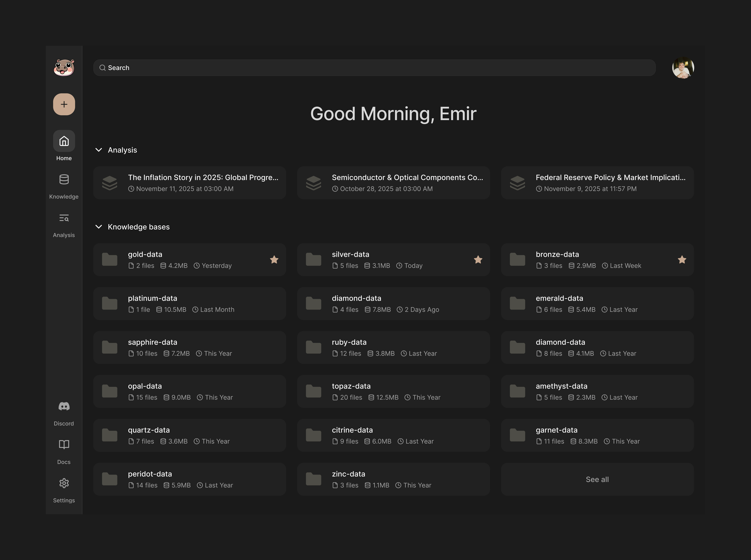Open Docs from the sidebar
Image resolution: width=751 pixels, height=560 pixels.
64,451
